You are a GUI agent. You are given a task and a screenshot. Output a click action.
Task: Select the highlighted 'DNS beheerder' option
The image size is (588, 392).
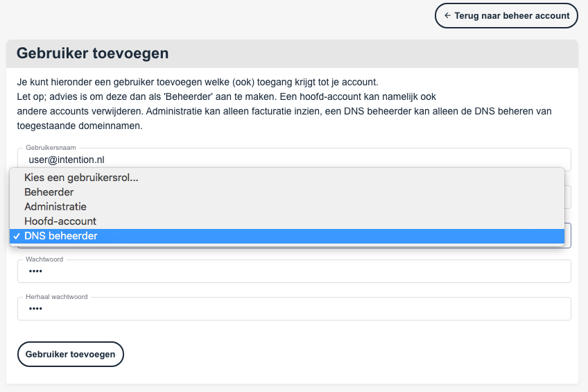click(287, 236)
